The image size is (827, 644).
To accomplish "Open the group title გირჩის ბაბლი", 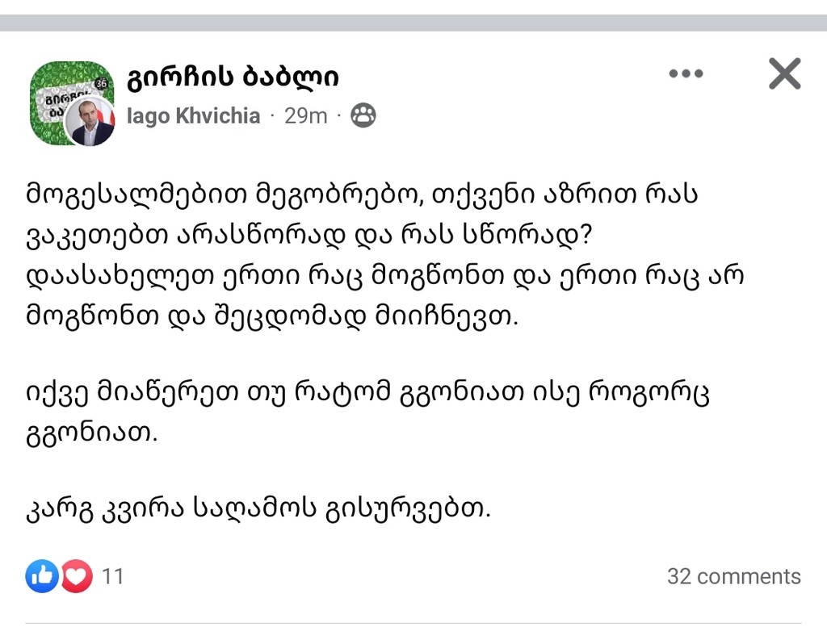I will pos(233,77).
